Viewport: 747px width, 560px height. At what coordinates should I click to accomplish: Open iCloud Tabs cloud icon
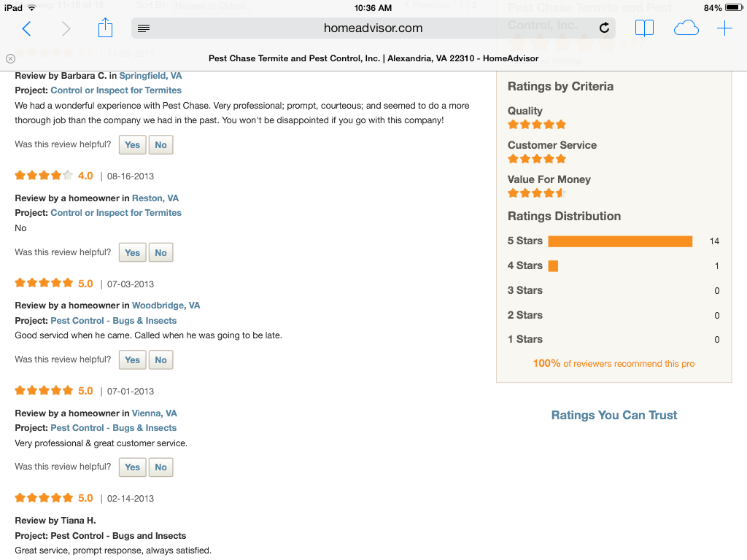686,28
